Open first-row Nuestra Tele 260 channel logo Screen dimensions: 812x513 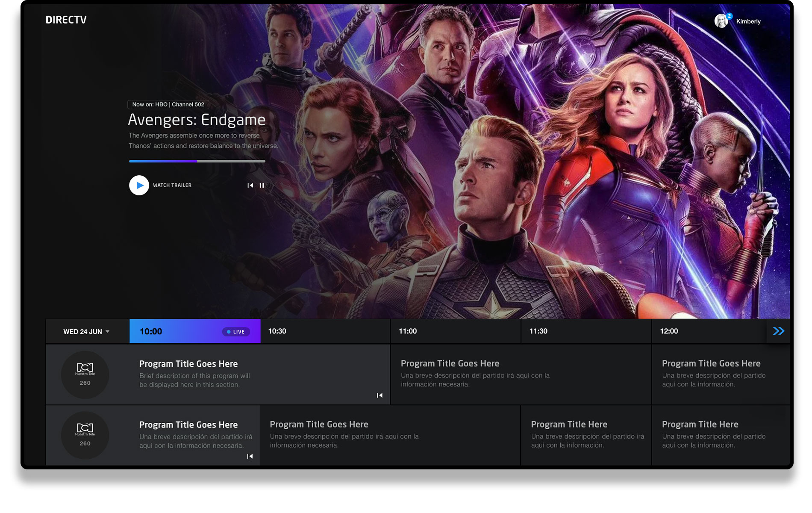click(x=85, y=374)
